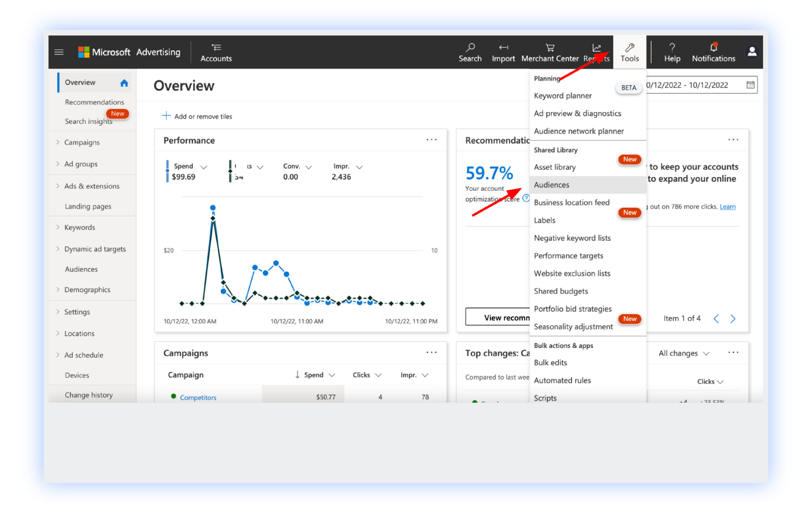The width and height of the screenshot is (812, 513).
Task: Open the Conv. metric dropdown
Action: [x=309, y=167]
